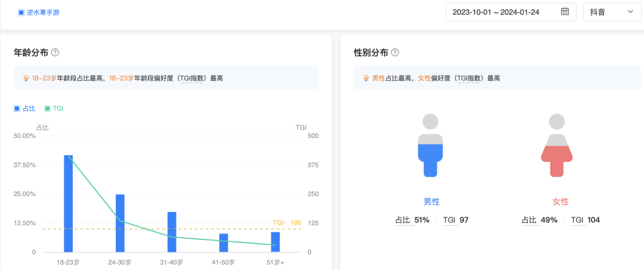Screen dimensions: 644x270
Task: Click lightbulb icon in gender insight banner
Action: point(366,78)
